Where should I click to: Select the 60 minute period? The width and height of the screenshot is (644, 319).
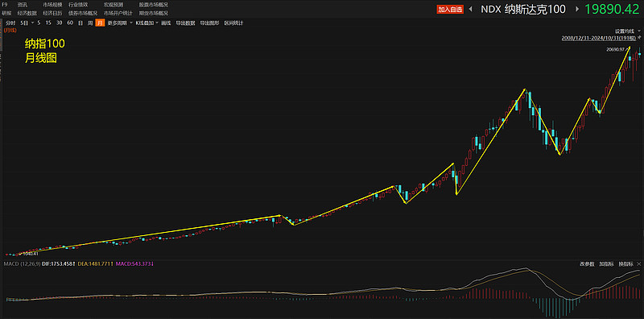click(70, 23)
